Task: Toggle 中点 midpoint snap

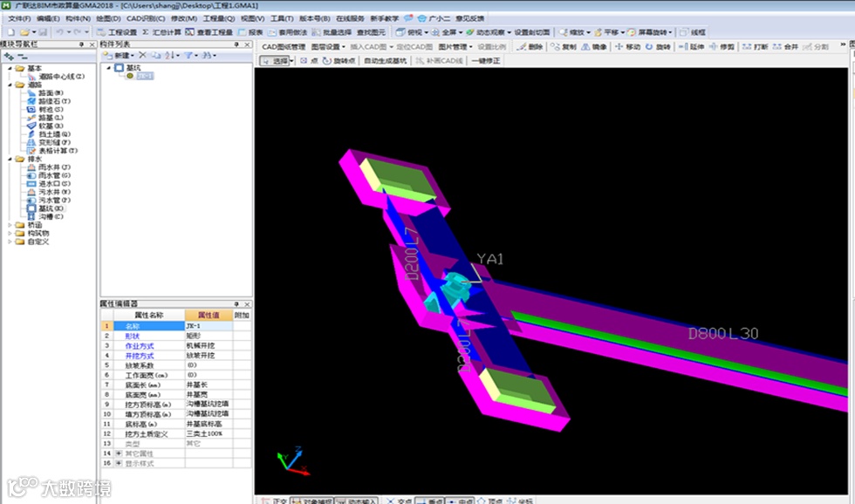Action: [x=461, y=501]
